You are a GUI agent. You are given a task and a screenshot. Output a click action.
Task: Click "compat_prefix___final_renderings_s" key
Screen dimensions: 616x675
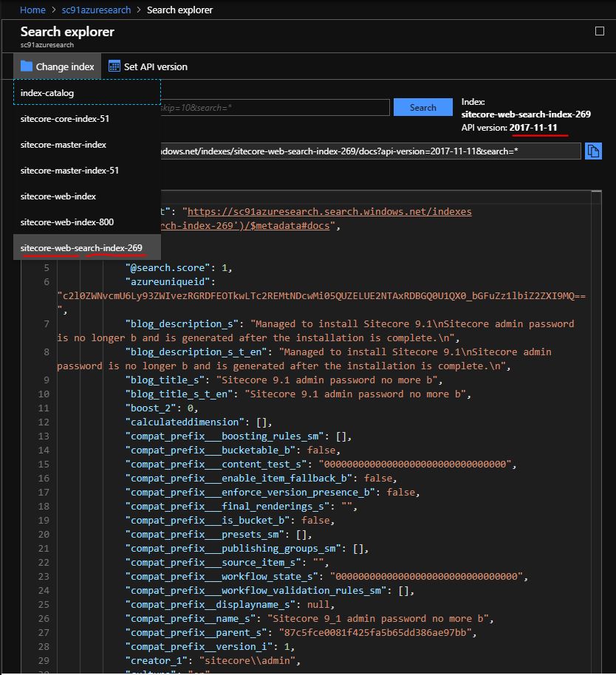click(227, 507)
